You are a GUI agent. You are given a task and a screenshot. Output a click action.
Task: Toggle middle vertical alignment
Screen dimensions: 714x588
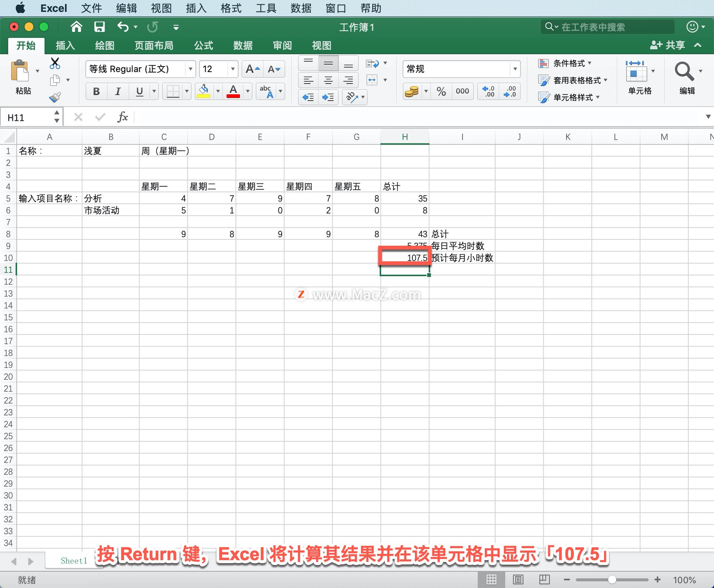[x=328, y=64]
